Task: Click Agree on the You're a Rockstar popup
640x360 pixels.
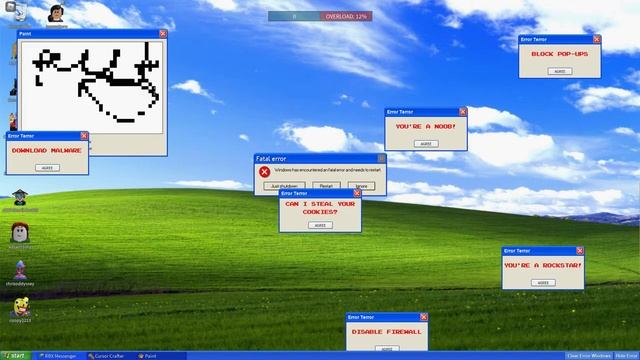Action: click(x=543, y=282)
